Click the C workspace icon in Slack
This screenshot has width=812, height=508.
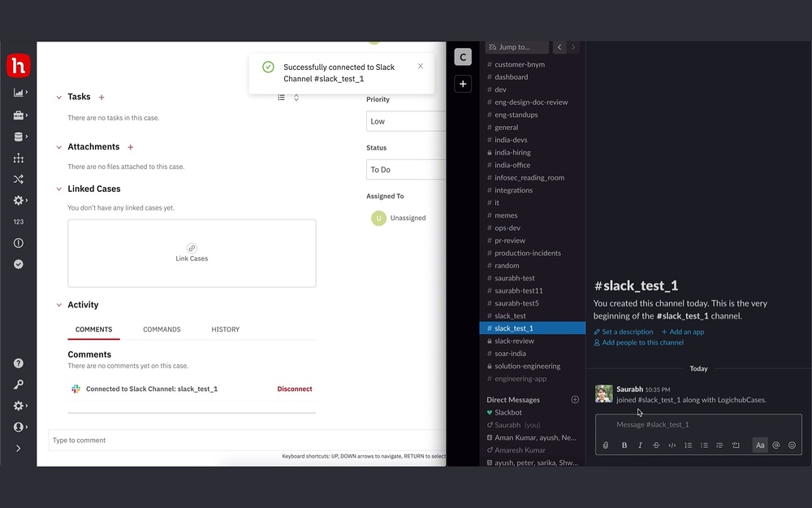tap(463, 57)
